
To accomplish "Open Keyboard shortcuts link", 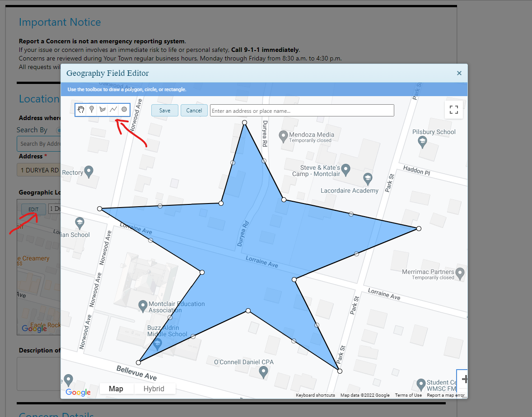I will pyautogui.click(x=315, y=395).
